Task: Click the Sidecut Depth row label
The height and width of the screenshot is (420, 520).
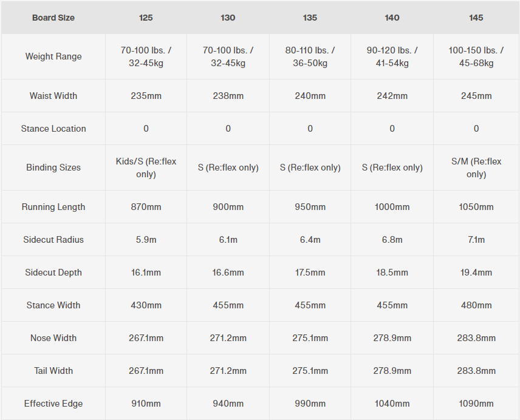Action: point(53,273)
